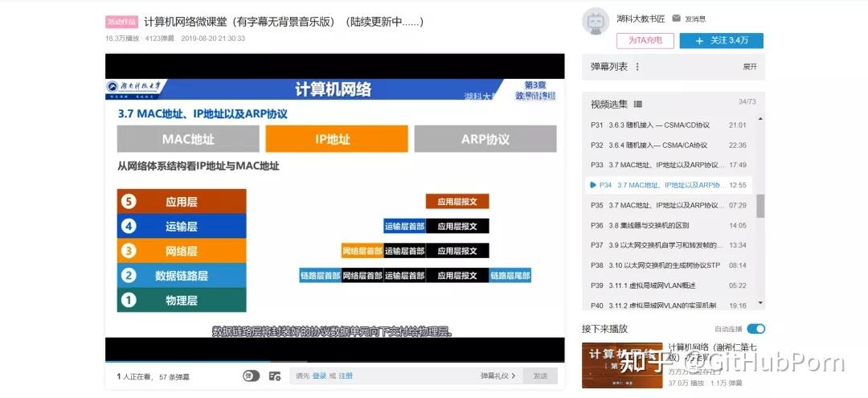Screen dimensions: 868x398
Task: Select episode P35 with duration 07:29
Action: (x=669, y=205)
